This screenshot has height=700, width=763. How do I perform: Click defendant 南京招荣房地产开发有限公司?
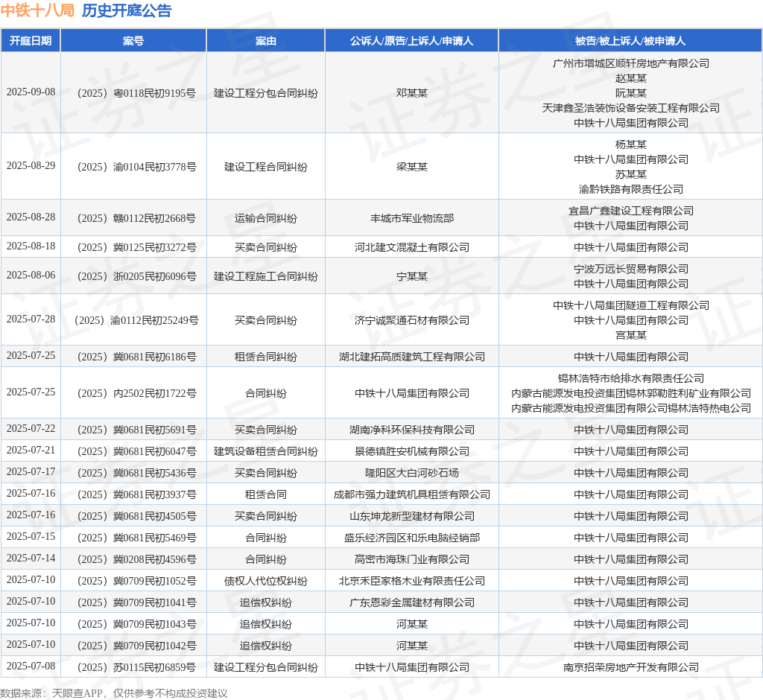click(630, 667)
